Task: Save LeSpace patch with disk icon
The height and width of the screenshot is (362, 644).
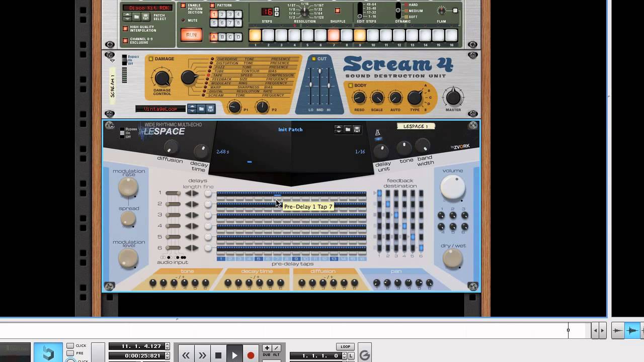Action: click(357, 129)
